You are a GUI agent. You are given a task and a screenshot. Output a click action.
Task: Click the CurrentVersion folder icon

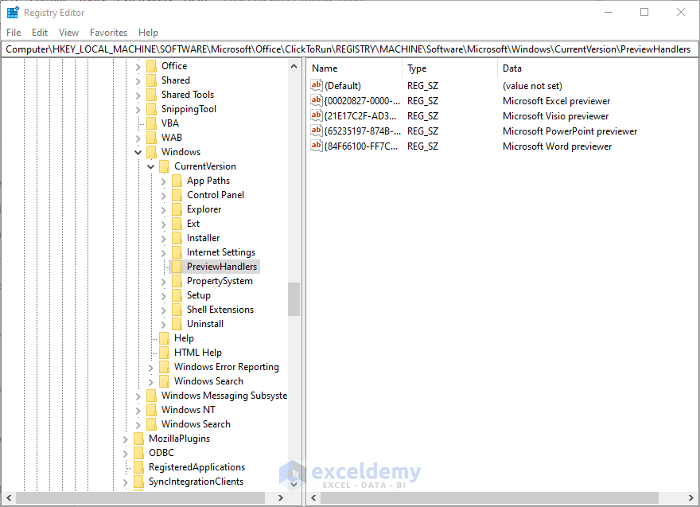[164, 166]
